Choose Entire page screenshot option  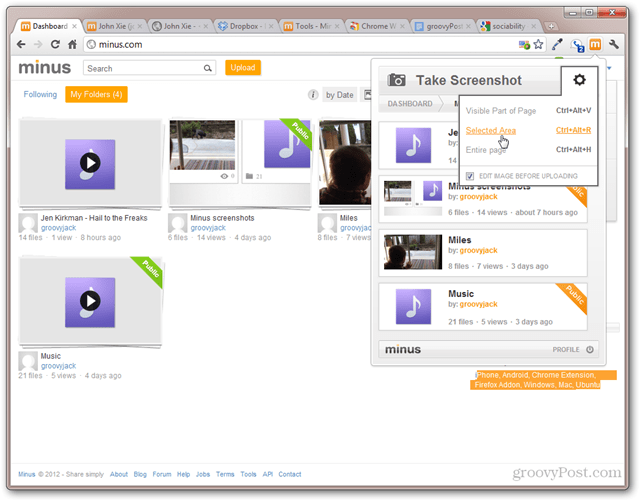pyautogui.click(x=486, y=150)
